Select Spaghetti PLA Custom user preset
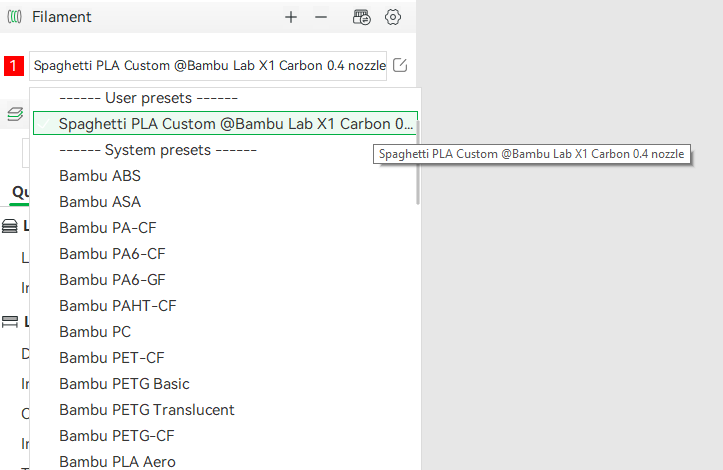Image resolution: width=723 pixels, height=470 pixels. coord(225,124)
